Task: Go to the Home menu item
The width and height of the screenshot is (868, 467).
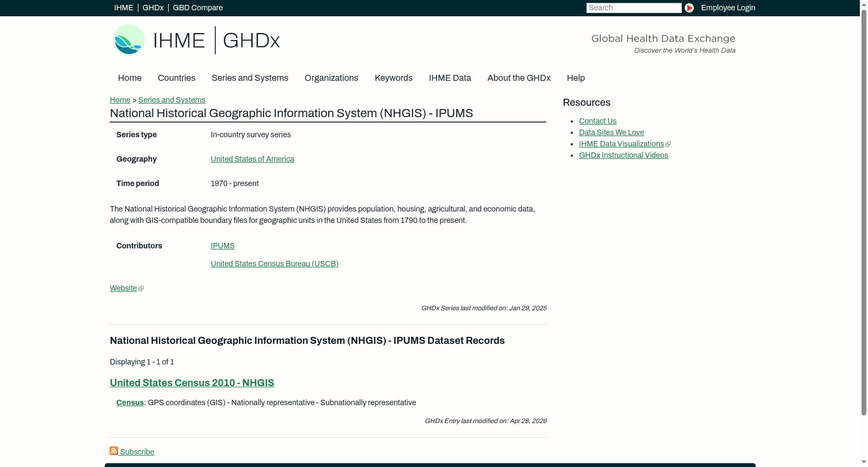Action: tap(130, 78)
